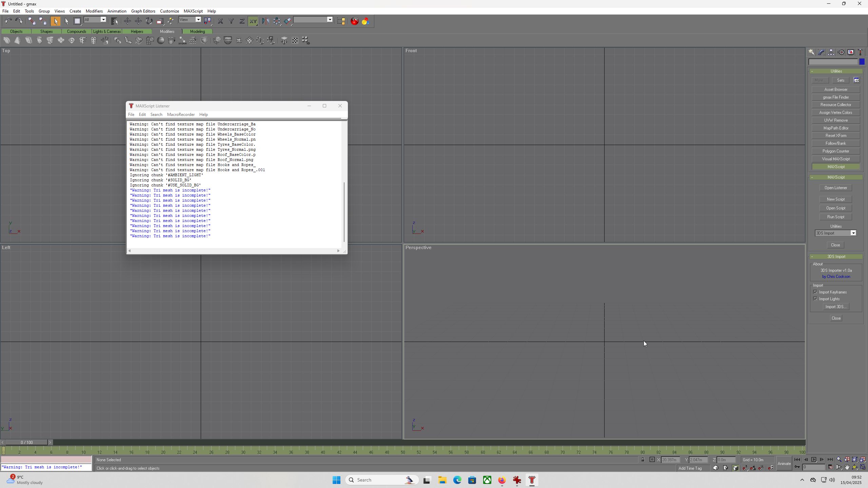
Task: Toggle the Selection Lock padlock
Action: click(x=643, y=460)
